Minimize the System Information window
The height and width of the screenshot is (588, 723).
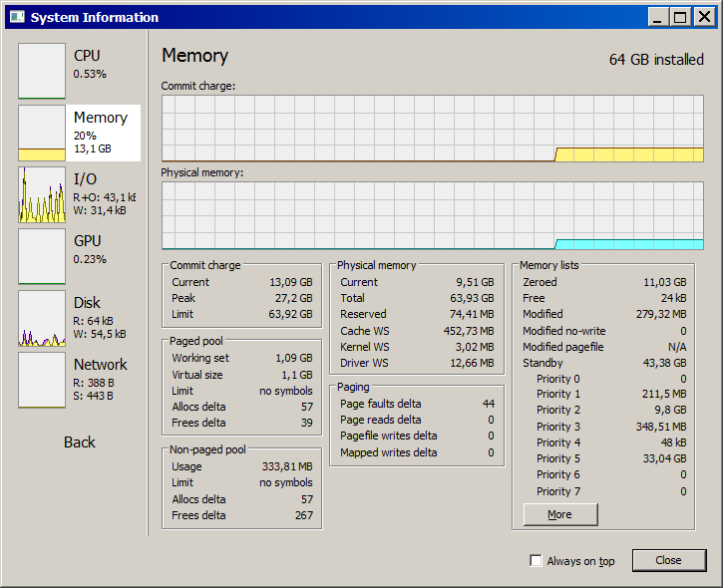(x=658, y=17)
